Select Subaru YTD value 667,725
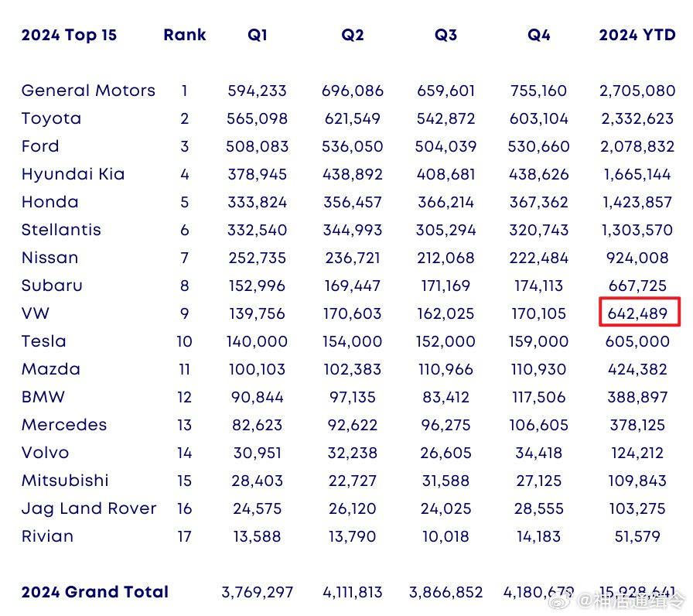The height and width of the screenshot is (616, 693). pos(637,286)
